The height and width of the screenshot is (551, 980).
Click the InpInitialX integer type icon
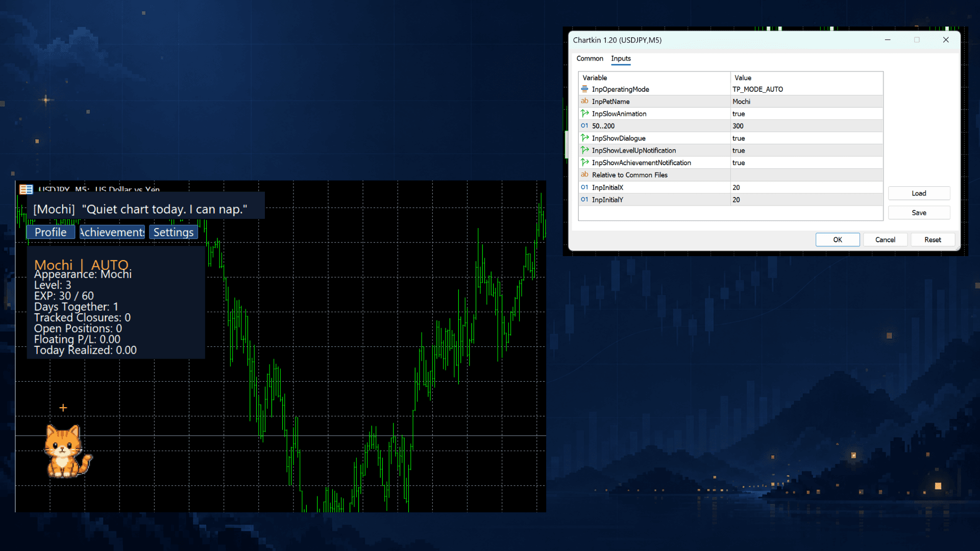click(584, 187)
